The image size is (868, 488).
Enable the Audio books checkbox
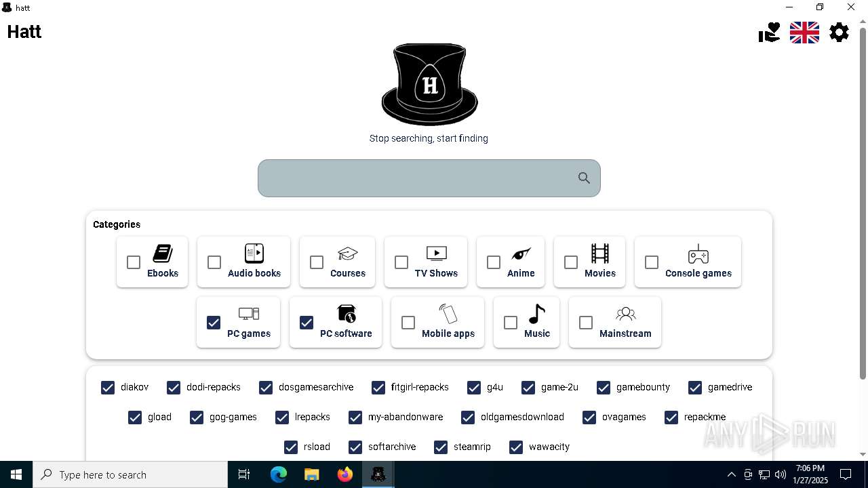[x=214, y=262]
